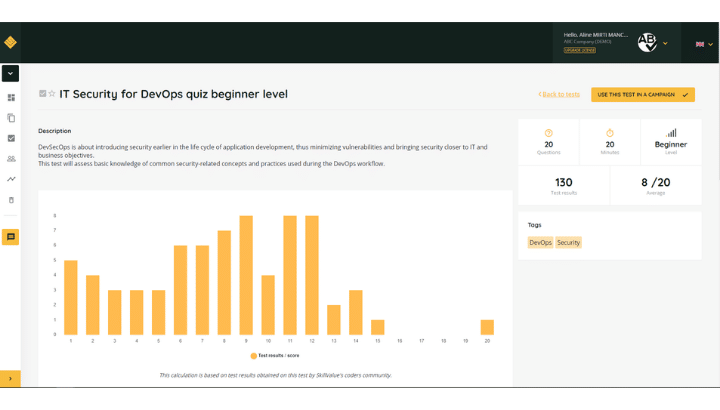Screen dimensions: 720x410
Task: Open the trend line analytics icon in sidebar
Action: coord(11,179)
